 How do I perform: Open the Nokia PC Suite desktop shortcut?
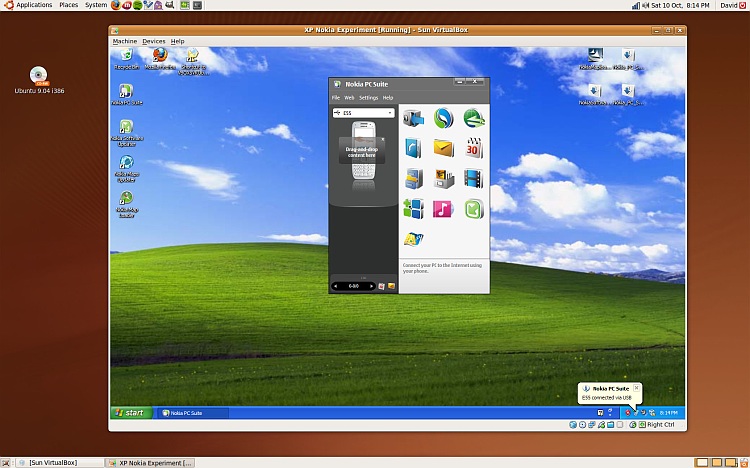pyautogui.click(x=126, y=94)
